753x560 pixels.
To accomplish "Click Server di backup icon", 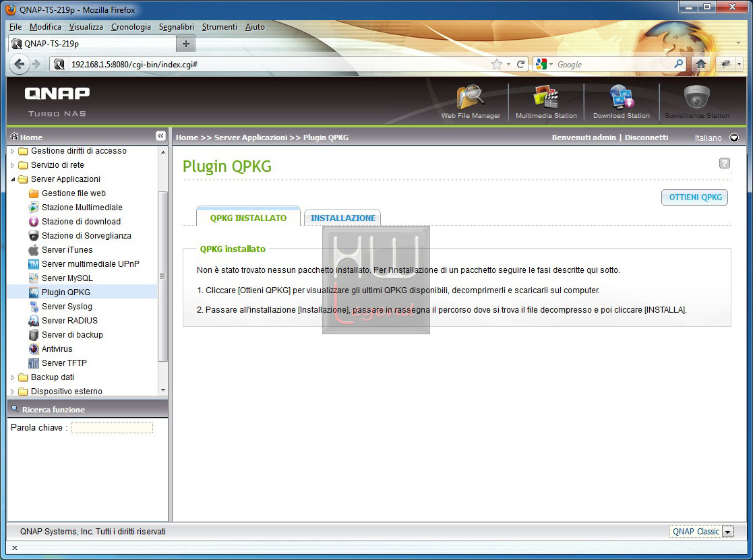I will tap(34, 334).
